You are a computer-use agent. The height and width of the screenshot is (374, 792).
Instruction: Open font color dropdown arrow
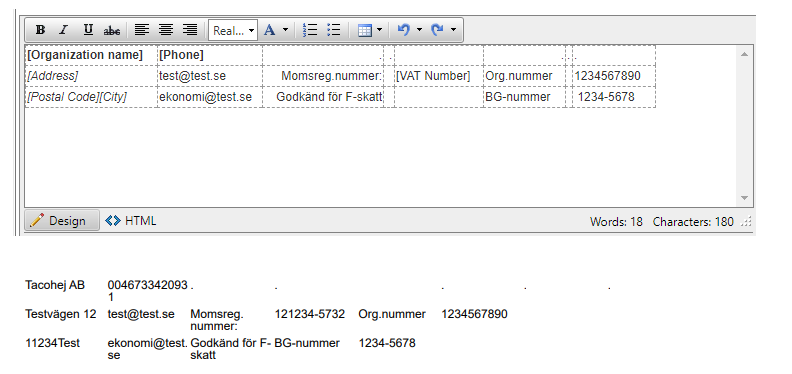pos(285,30)
